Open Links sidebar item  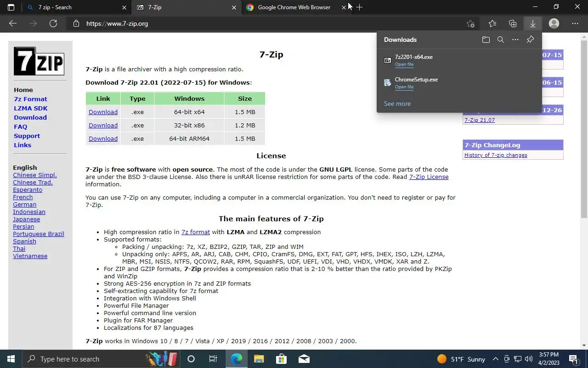23,145
